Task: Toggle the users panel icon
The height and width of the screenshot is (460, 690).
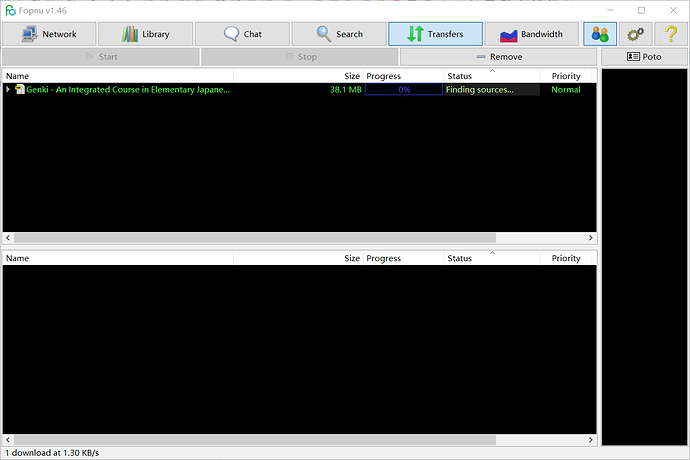Action: (x=600, y=34)
